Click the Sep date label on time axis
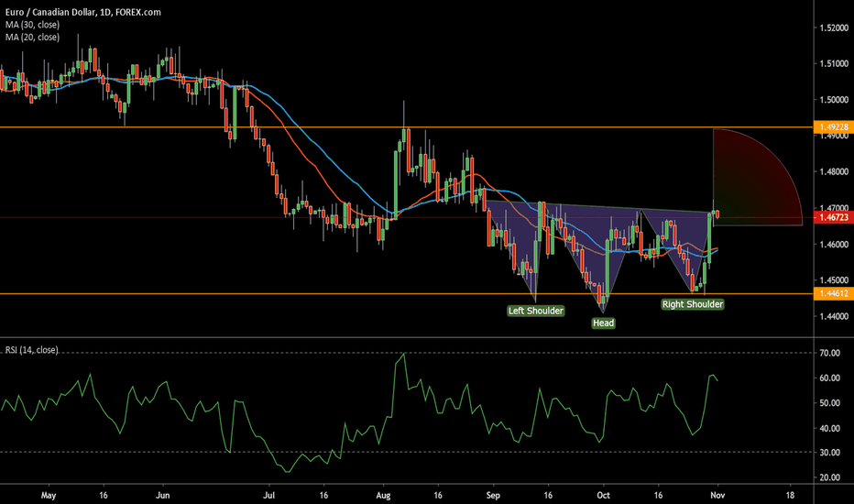Image resolution: width=854 pixels, height=504 pixels. point(493,495)
